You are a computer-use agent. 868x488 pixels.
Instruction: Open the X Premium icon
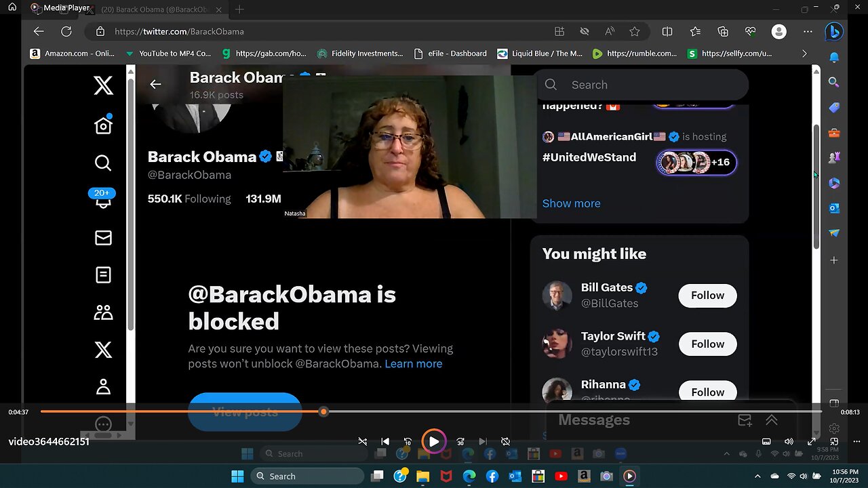click(103, 350)
